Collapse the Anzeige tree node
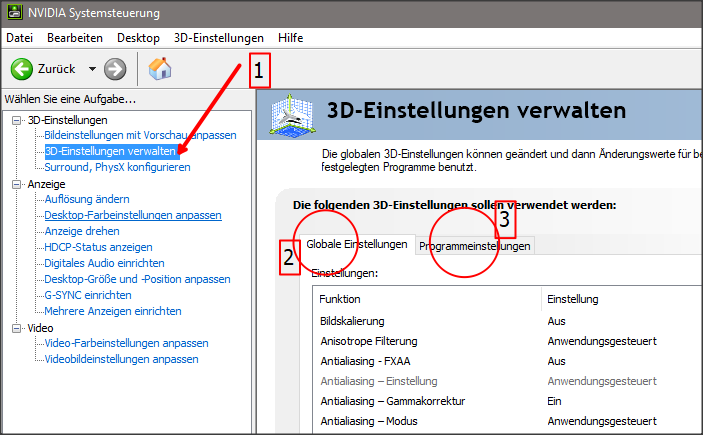The width and height of the screenshot is (703, 435). tap(16, 184)
